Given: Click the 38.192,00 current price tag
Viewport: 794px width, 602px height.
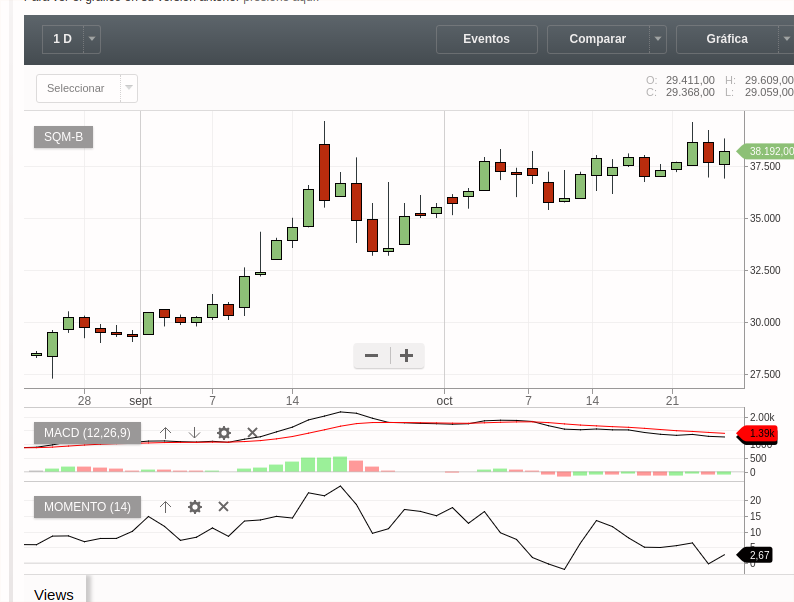Looking at the screenshot, I should pos(766,151).
